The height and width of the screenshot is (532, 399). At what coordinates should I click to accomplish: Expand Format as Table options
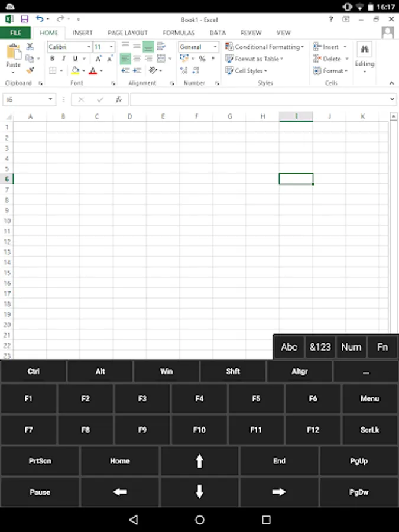point(254,59)
